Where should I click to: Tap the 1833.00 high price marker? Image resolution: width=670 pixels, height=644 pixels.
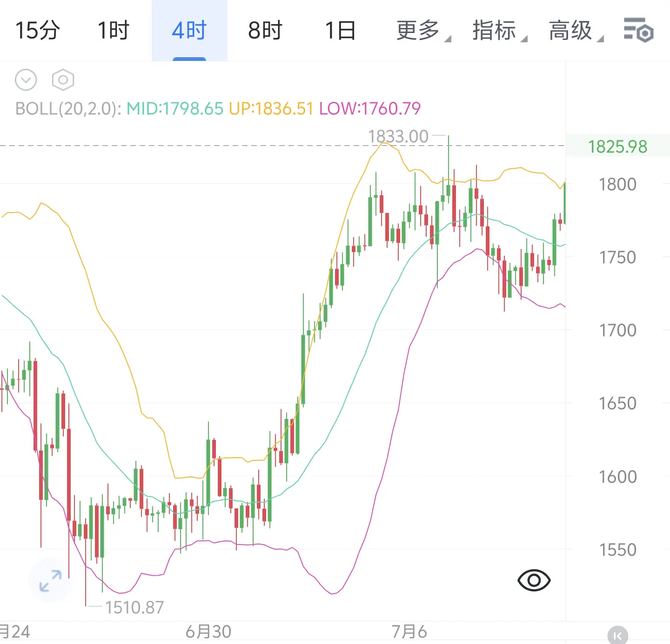pyautogui.click(x=398, y=136)
